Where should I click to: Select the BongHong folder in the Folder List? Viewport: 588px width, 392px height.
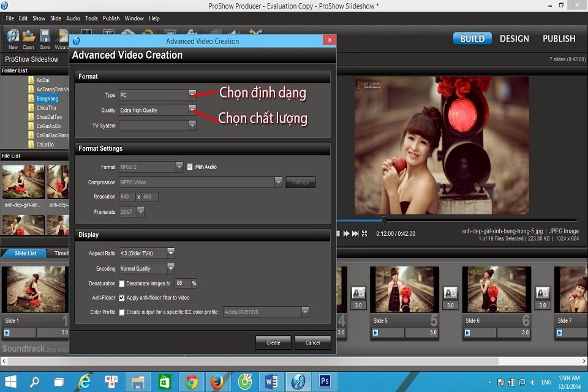(47, 98)
